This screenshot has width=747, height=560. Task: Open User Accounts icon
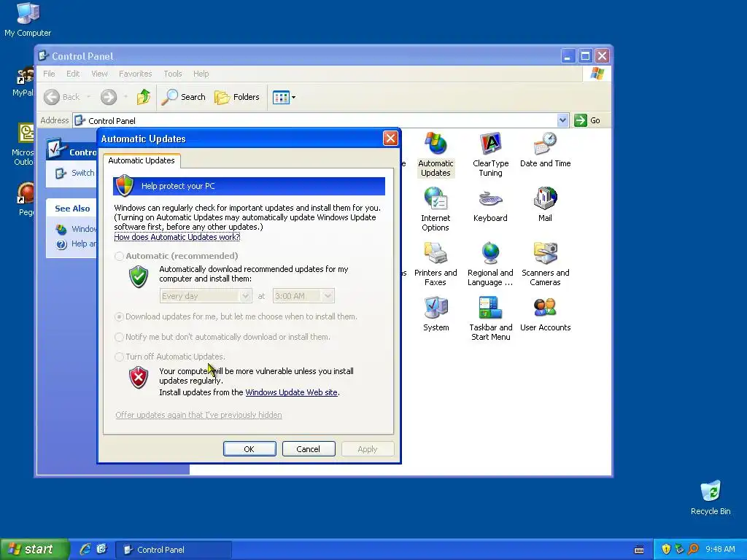545,314
